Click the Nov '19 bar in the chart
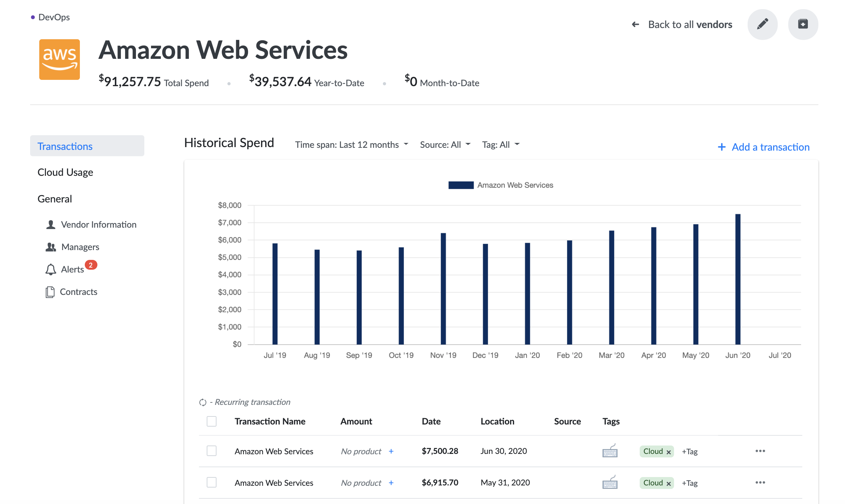845x504 pixels. pos(443,289)
